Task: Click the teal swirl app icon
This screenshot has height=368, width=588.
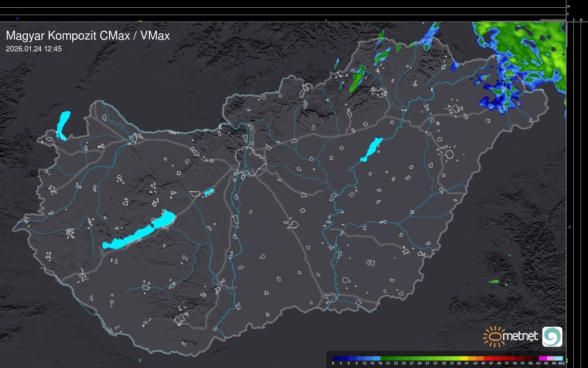Action: (552, 336)
